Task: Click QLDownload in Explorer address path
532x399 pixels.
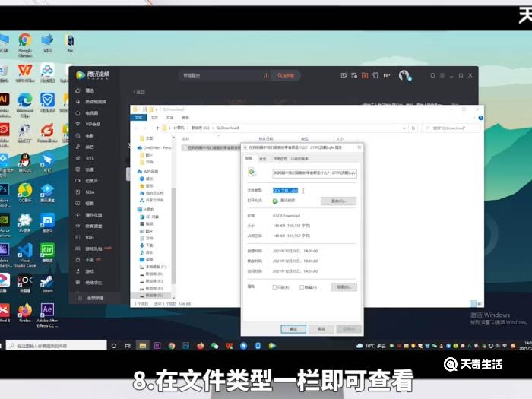Action: (228, 128)
